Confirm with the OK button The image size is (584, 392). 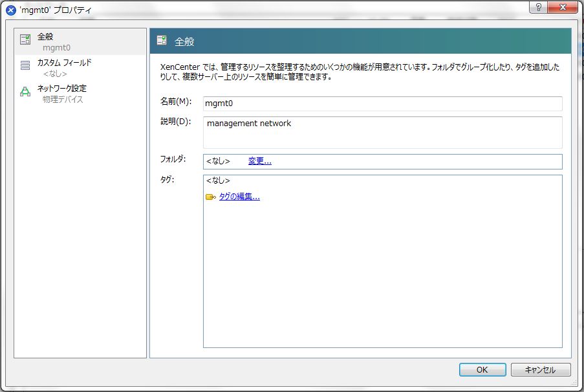click(482, 370)
